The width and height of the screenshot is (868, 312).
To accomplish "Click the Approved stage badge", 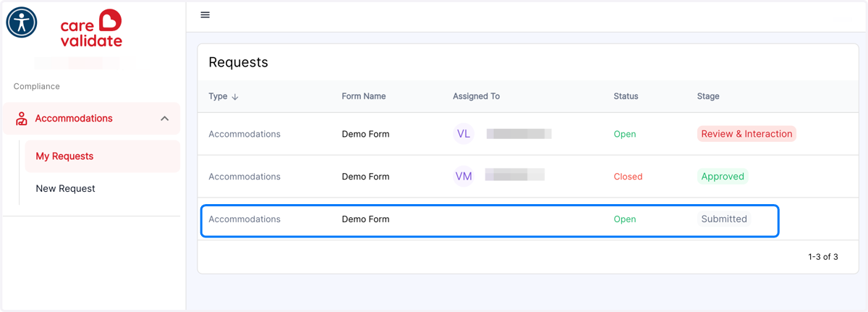I will [723, 177].
